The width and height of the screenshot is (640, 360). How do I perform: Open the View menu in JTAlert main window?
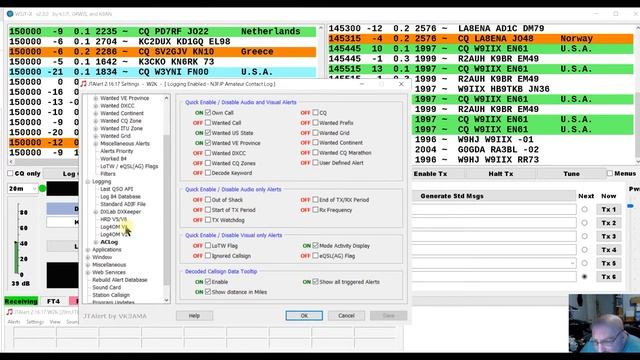point(55,322)
